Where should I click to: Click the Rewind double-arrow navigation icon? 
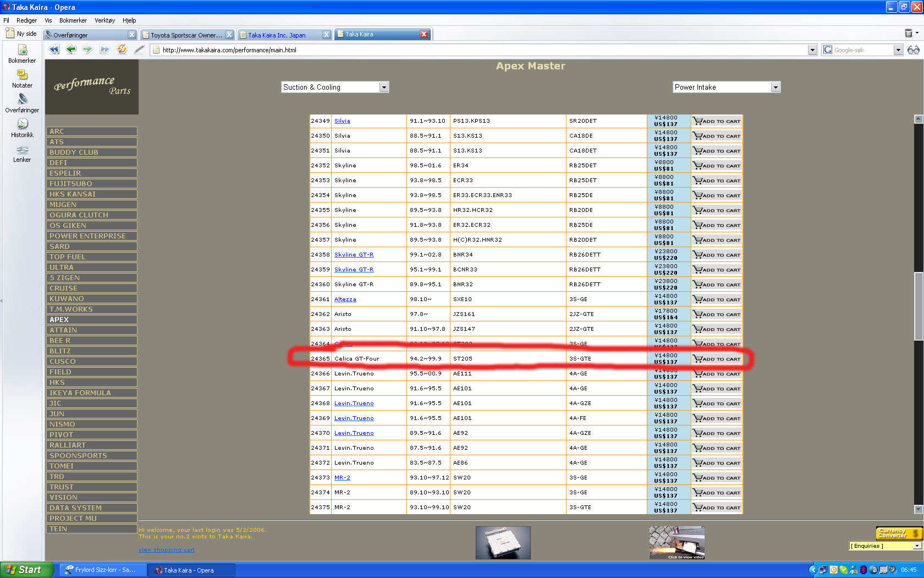tap(54, 50)
